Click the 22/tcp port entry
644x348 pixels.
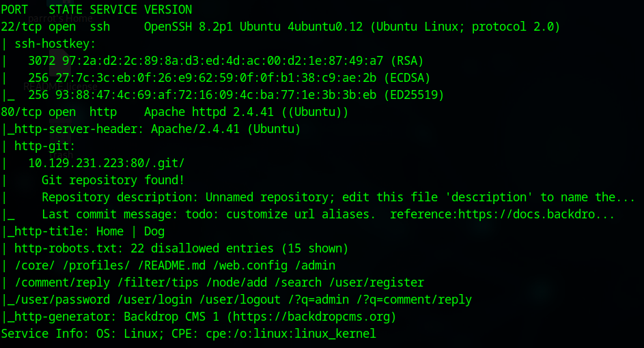21,27
